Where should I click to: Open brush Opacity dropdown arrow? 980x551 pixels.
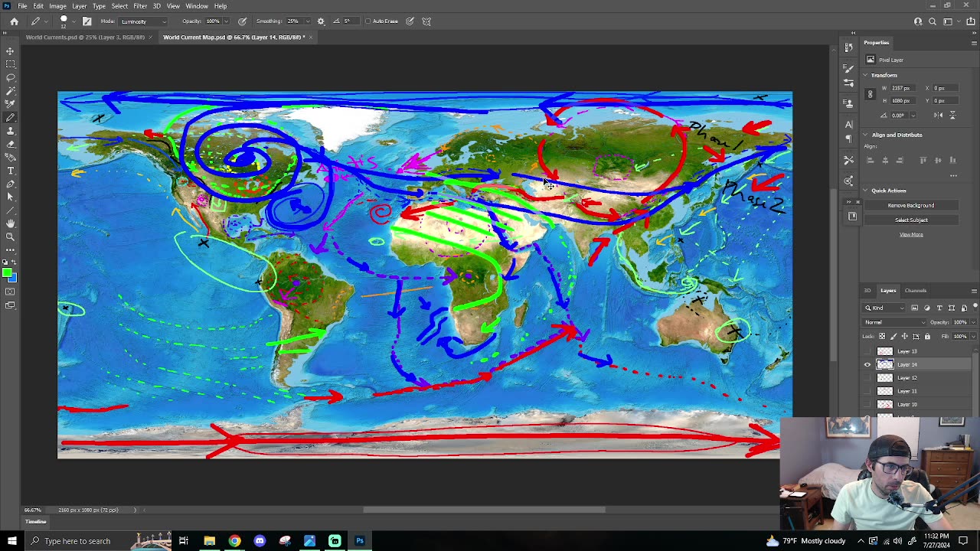click(225, 21)
